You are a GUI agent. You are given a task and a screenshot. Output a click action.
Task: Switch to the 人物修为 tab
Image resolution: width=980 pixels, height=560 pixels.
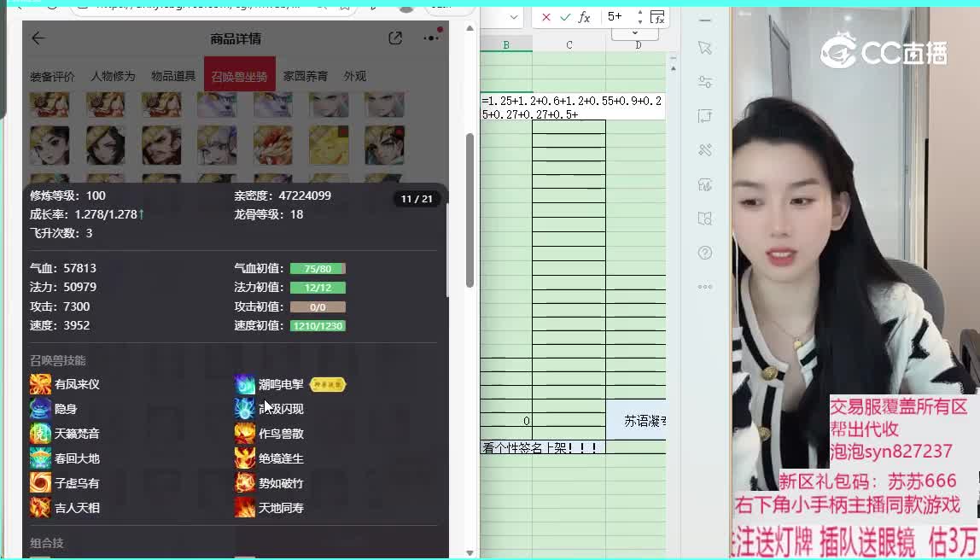(113, 76)
